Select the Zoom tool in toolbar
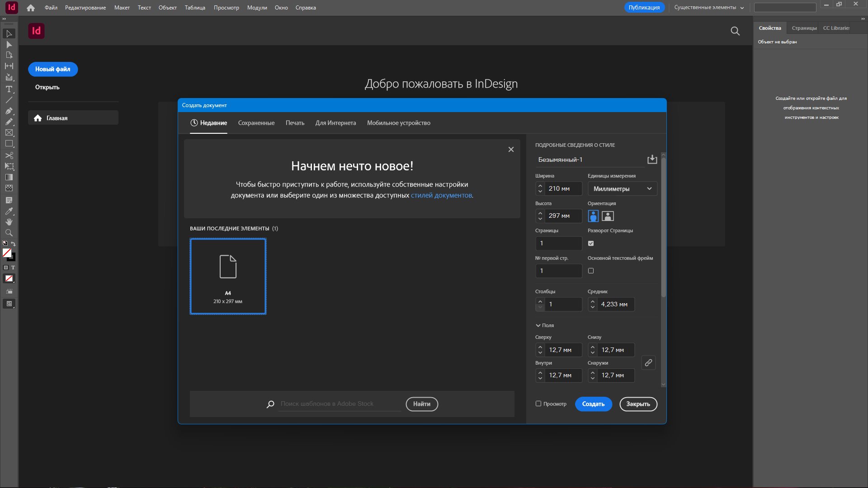 point(9,233)
